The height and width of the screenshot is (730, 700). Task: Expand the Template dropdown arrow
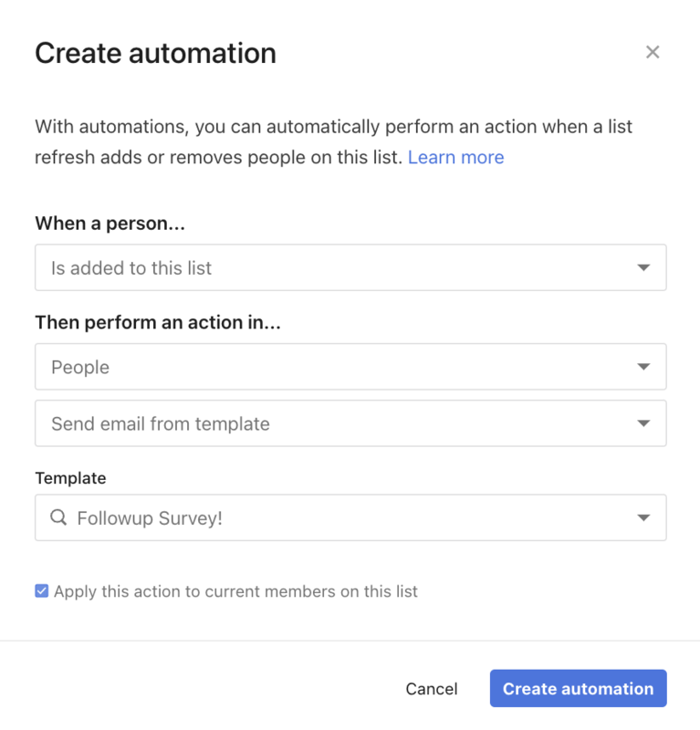coord(643,518)
